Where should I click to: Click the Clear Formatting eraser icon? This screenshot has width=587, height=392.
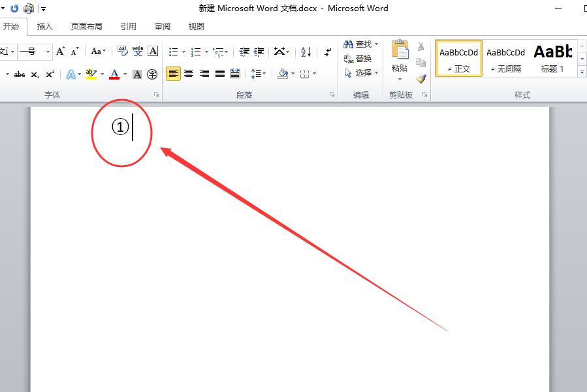(x=122, y=52)
